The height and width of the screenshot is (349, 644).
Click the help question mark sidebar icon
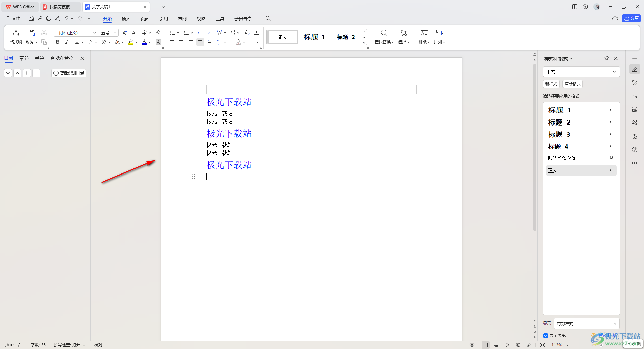[635, 150]
